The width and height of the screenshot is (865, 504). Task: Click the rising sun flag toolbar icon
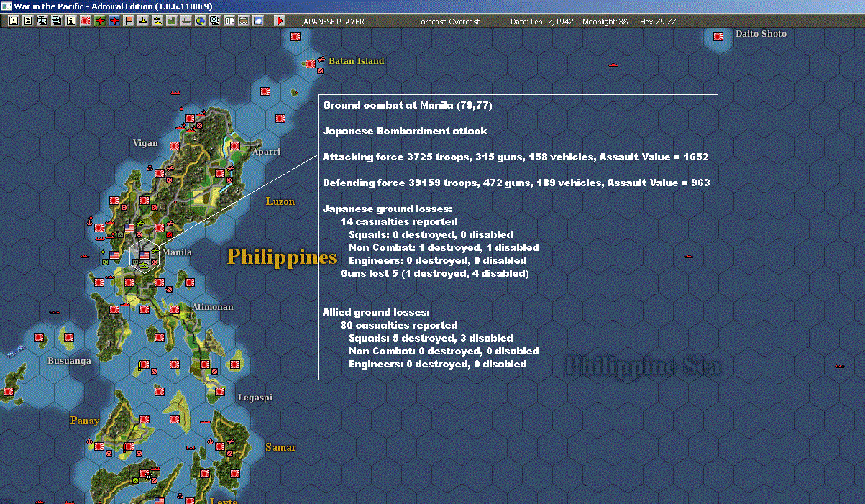click(x=86, y=22)
